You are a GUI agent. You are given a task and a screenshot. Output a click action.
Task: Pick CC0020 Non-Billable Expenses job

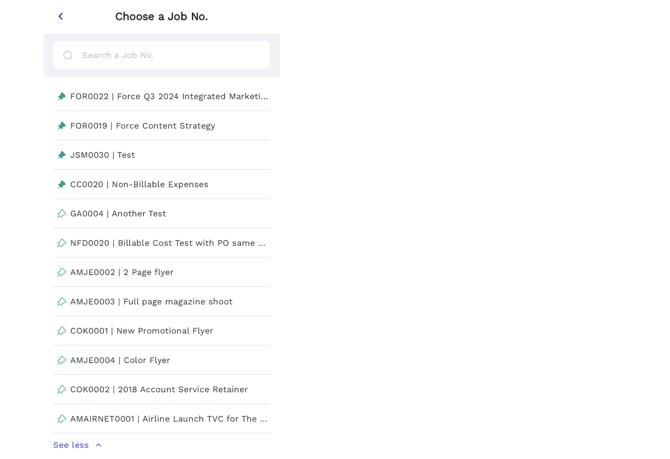coord(139,184)
